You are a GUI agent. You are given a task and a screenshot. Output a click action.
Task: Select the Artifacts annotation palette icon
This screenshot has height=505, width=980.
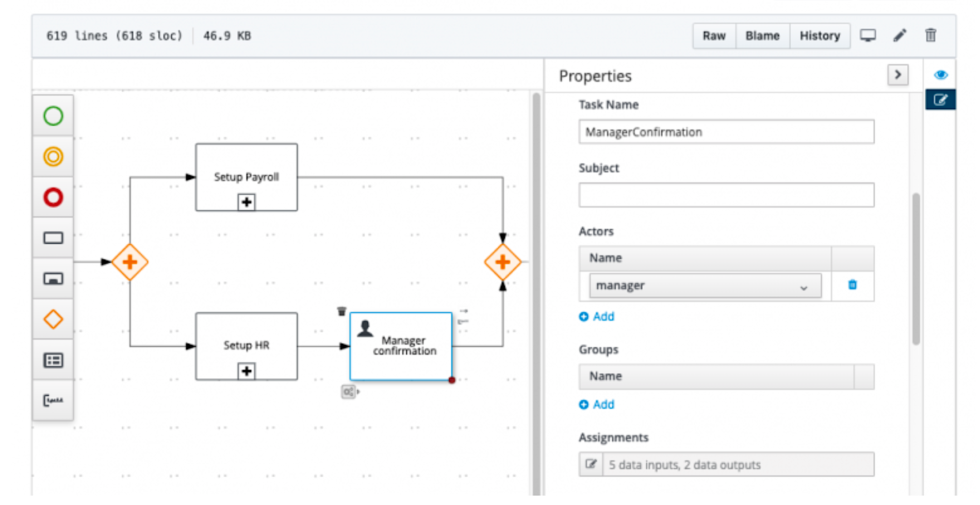53,400
